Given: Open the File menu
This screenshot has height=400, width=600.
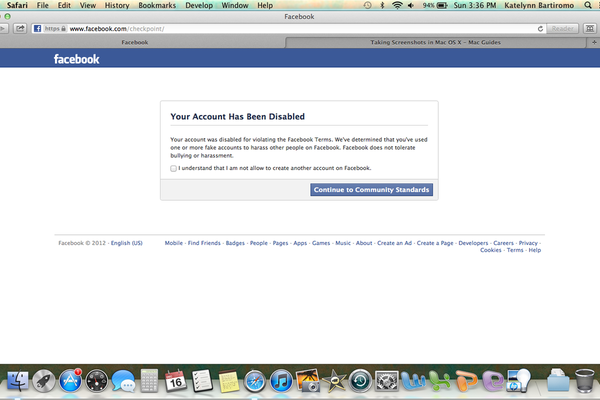Looking at the screenshot, I should tap(42, 5).
